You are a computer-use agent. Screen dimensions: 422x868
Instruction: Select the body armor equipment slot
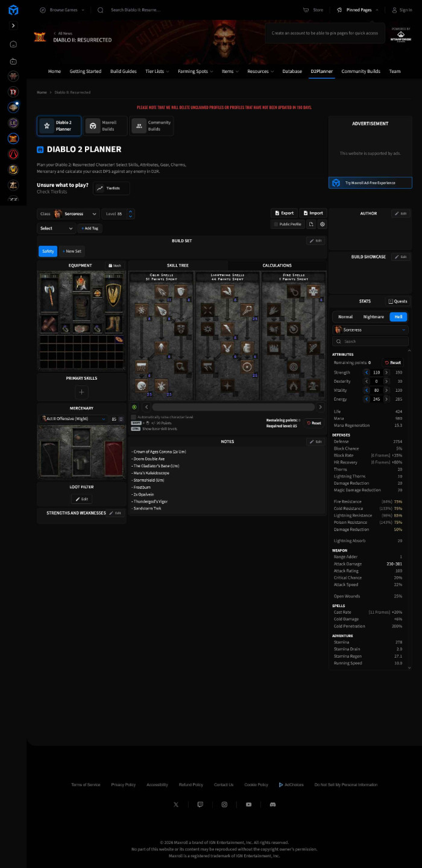click(x=82, y=307)
